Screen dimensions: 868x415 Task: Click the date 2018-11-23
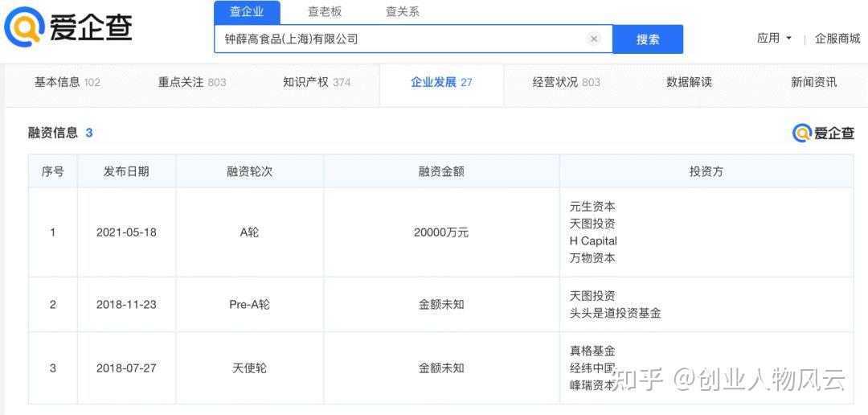126,305
